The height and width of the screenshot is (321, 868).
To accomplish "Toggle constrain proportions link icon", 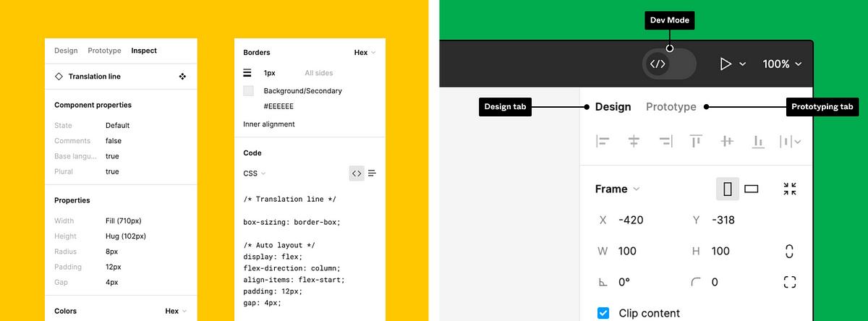I will click(x=789, y=252).
